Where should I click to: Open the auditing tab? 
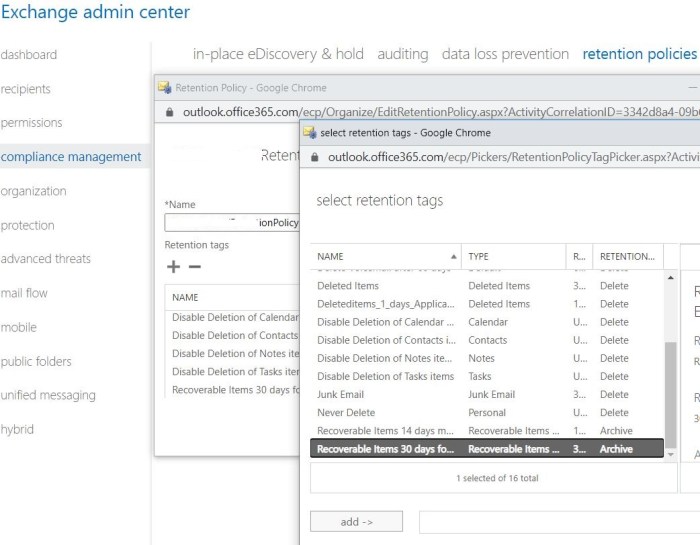coord(403,54)
